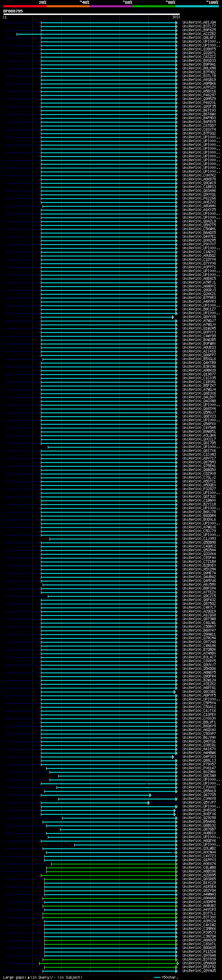Select the query label BP088795
Image resolution: width=222 pixels, height=980 pixels.
[13, 11]
